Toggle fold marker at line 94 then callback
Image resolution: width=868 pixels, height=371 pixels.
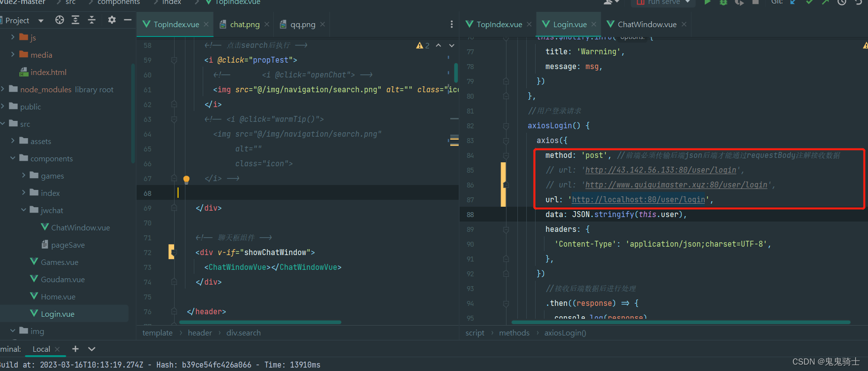(506, 303)
